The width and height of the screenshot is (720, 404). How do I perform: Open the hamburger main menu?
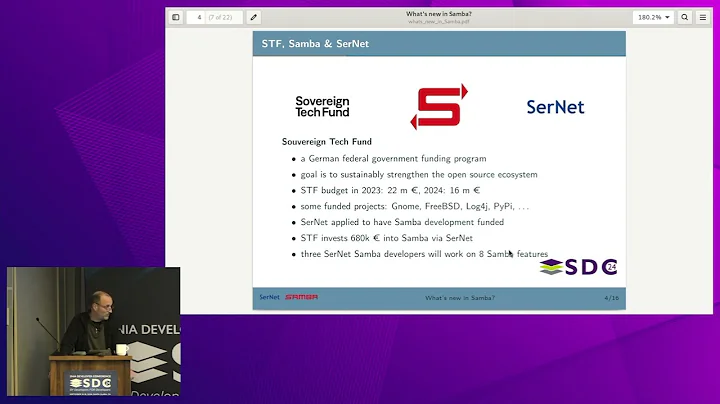(703, 17)
